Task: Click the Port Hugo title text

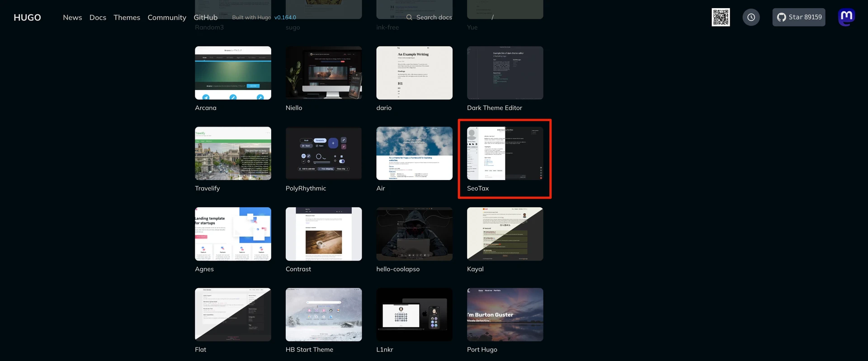Action: click(x=482, y=349)
